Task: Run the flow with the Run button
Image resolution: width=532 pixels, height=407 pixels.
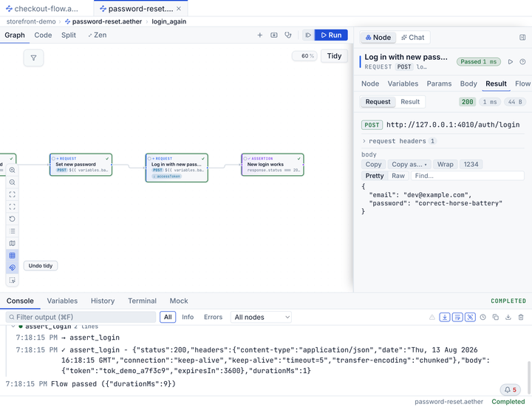Action: pos(331,35)
